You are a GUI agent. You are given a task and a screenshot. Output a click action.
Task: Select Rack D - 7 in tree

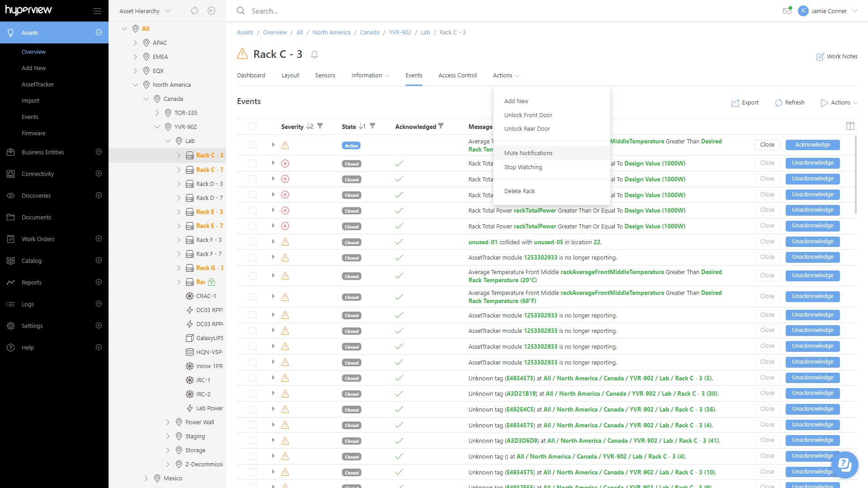209,198
